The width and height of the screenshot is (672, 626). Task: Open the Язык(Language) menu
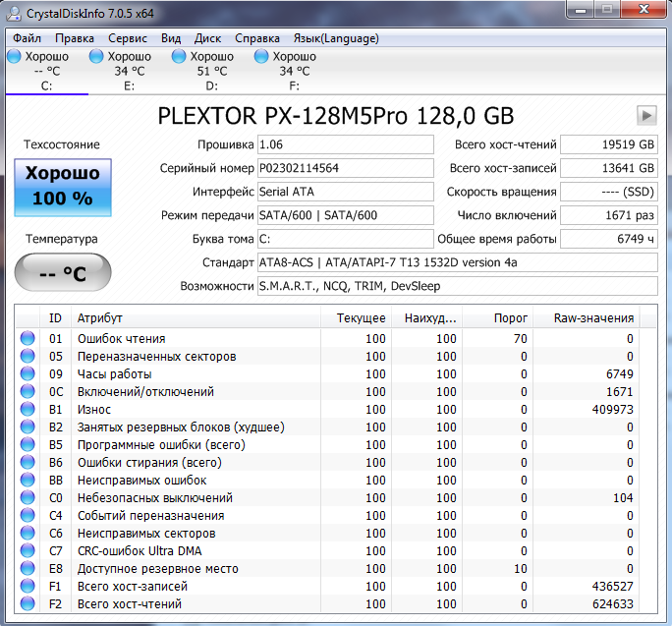(x=336, y=38)
